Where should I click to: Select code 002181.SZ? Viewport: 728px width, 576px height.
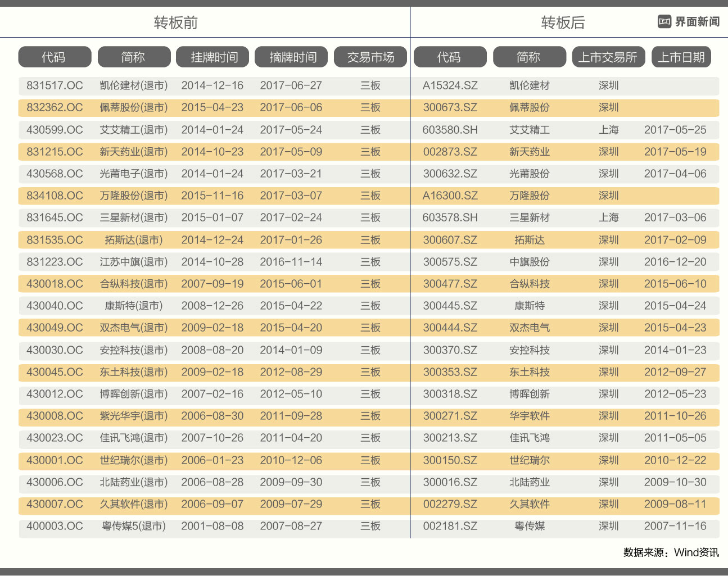(450, 526)
